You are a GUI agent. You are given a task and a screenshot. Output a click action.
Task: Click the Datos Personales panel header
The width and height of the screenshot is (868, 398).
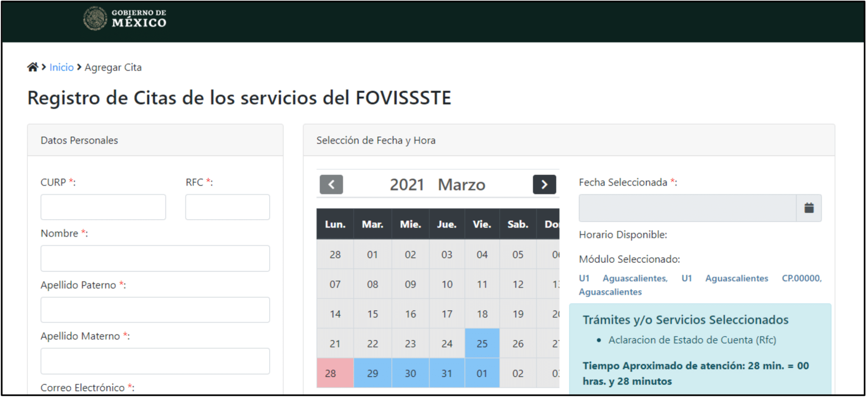(x=155, y=140)
